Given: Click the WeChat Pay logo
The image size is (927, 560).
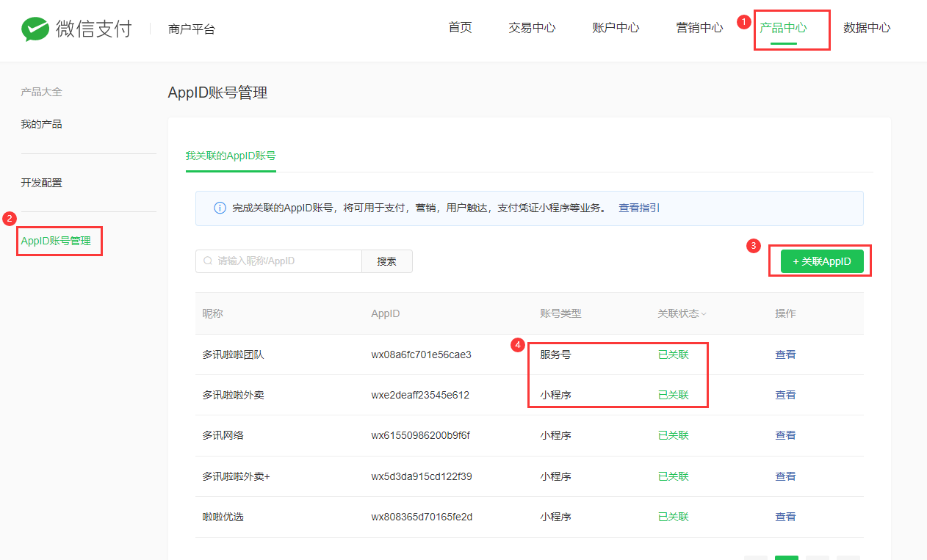Looking at the screenshot, I should click(x=76, y=29).
